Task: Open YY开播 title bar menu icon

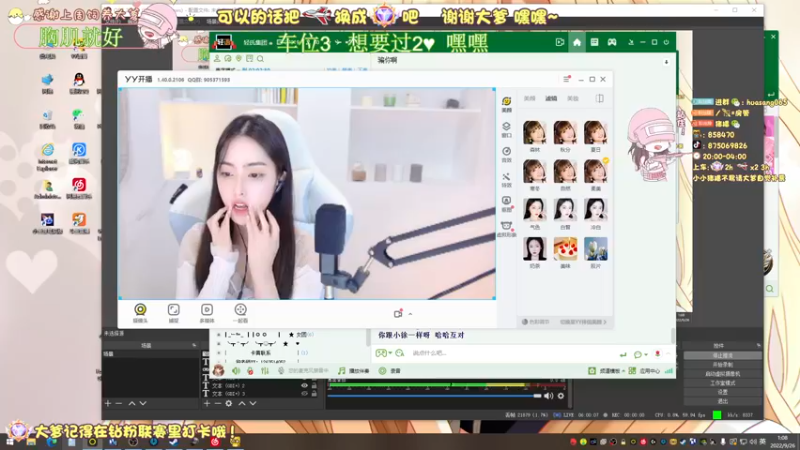Action: 566,79
